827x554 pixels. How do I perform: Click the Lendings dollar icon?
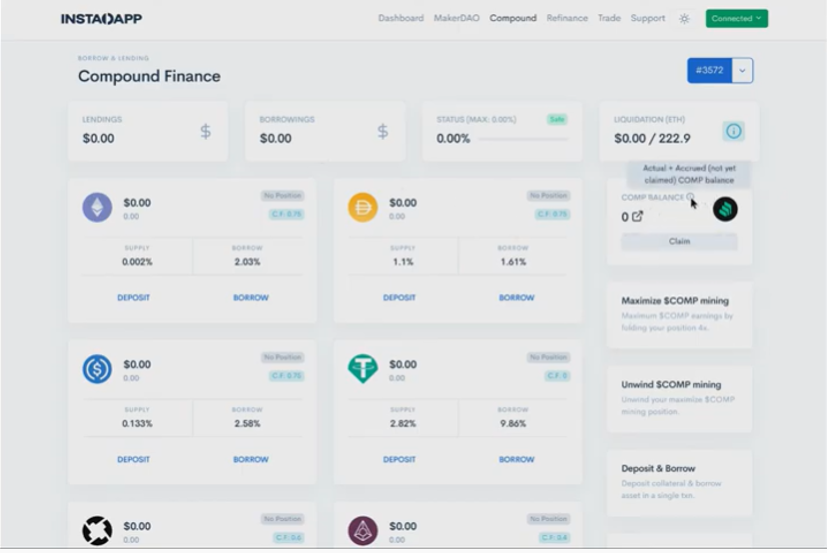point(206,131)
